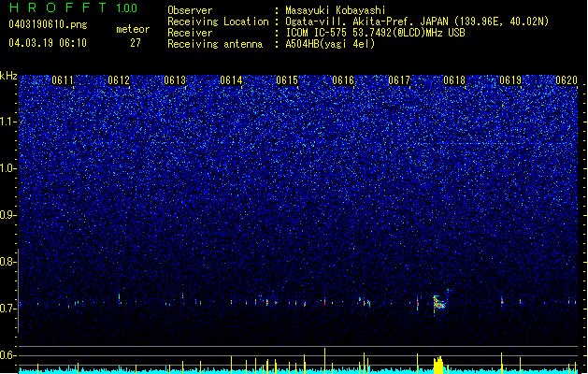Click the 'meteor' label

click(133, 29)
